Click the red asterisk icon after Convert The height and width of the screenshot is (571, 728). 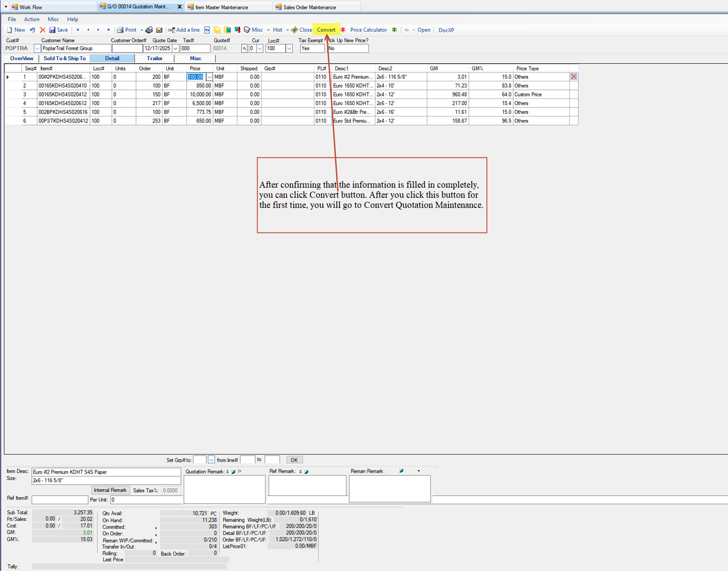343,30
